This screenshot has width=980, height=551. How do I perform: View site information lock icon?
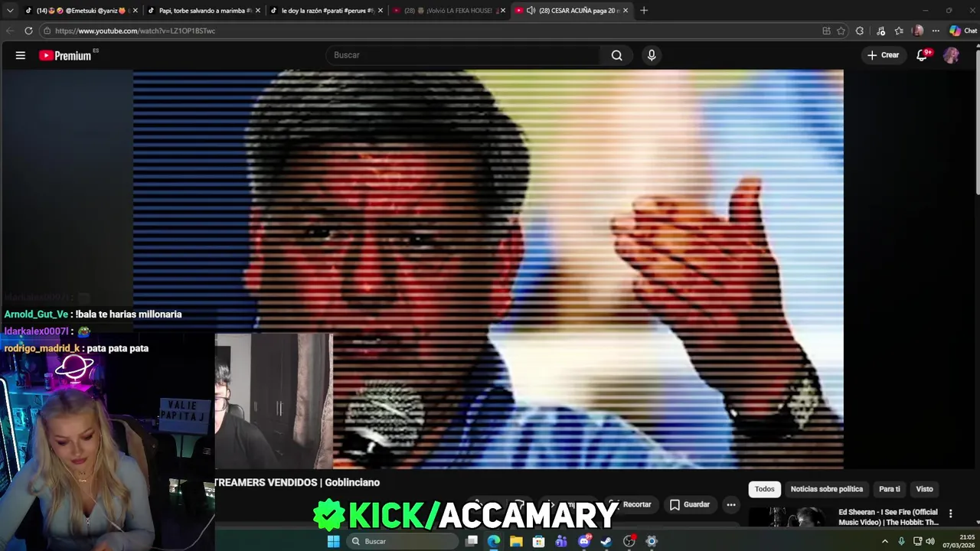[x=47, y=31]
